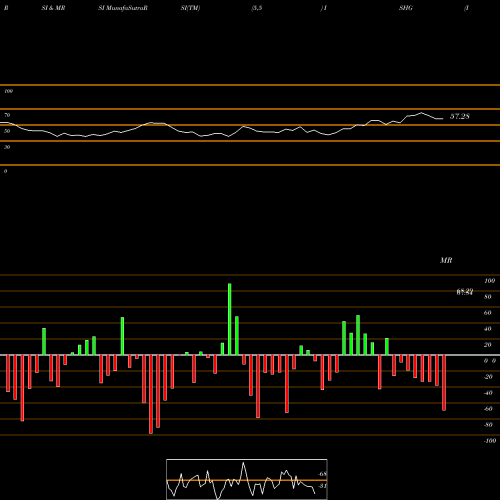Viewport: 500px width, 500px height.
Task: Click the MR axis 60 label
Action: click(488, 313)
